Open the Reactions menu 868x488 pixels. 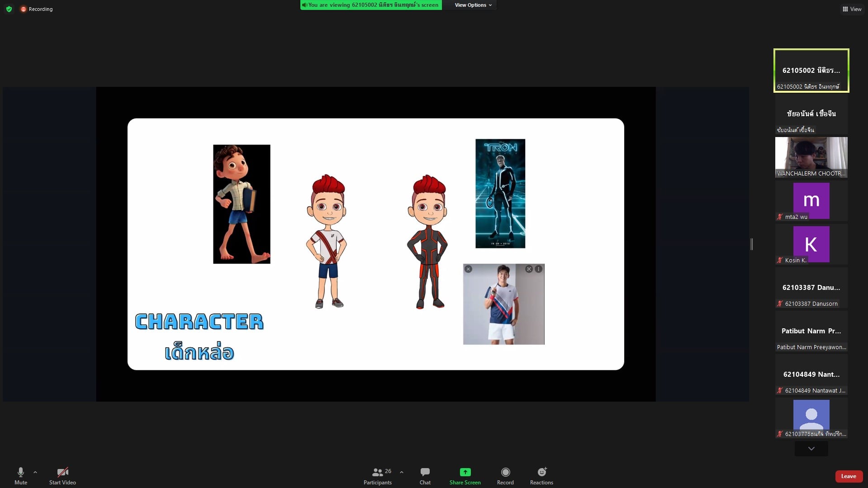coord(541,476)
